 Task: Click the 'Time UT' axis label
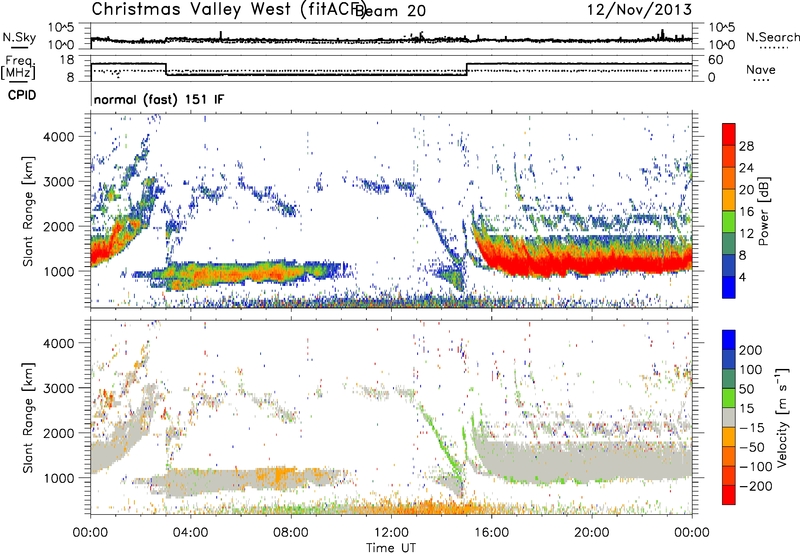(391, 548)
